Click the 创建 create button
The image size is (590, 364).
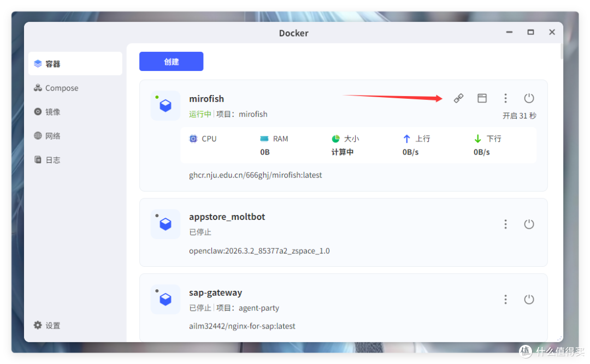[x=171, y=61]
